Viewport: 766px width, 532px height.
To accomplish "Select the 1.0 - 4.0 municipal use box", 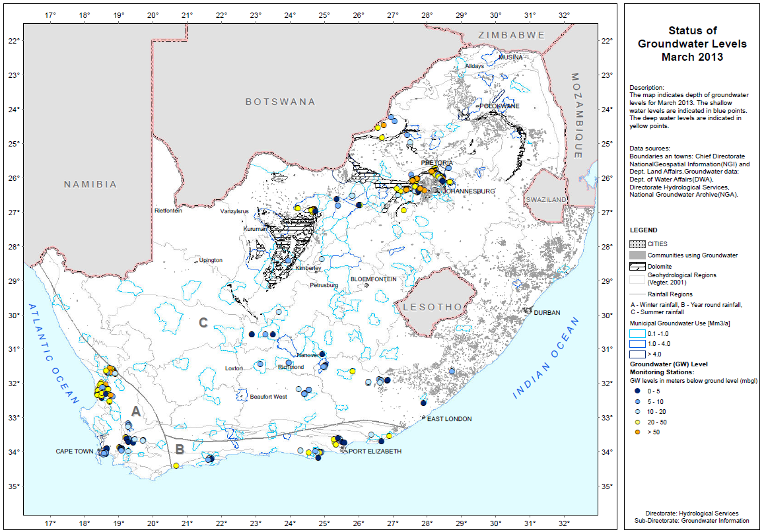I will [638, 344].
